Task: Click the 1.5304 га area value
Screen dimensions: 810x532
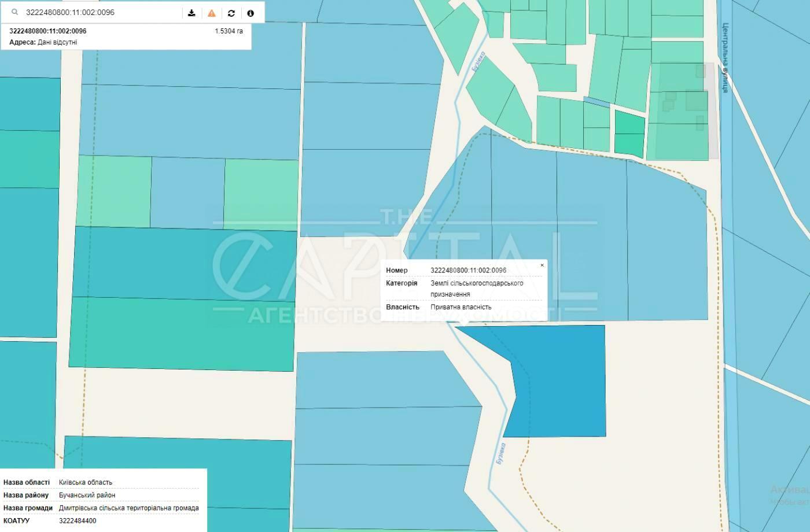Action: [229, 31]
